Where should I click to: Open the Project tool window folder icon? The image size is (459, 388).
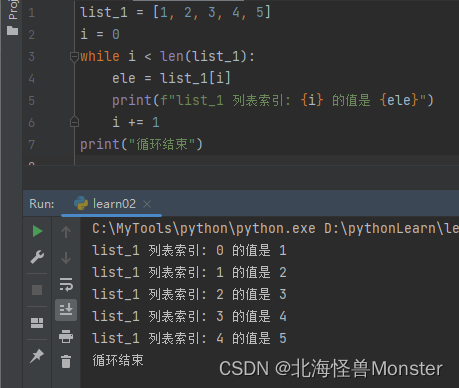12,31
